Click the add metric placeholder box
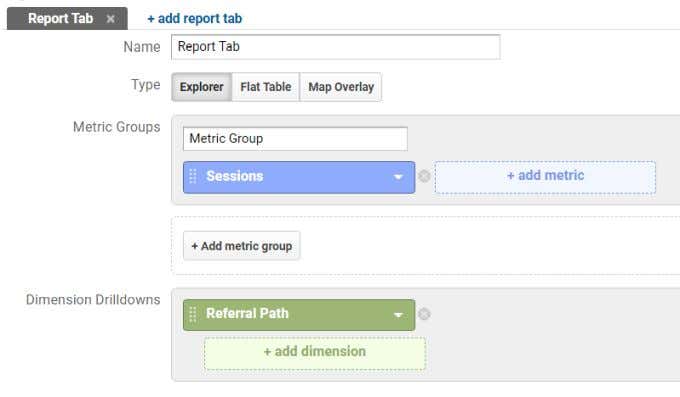Image resolution: width=680 pixels, height=397 pixels. pyautogui.click(x=545, y=177)
